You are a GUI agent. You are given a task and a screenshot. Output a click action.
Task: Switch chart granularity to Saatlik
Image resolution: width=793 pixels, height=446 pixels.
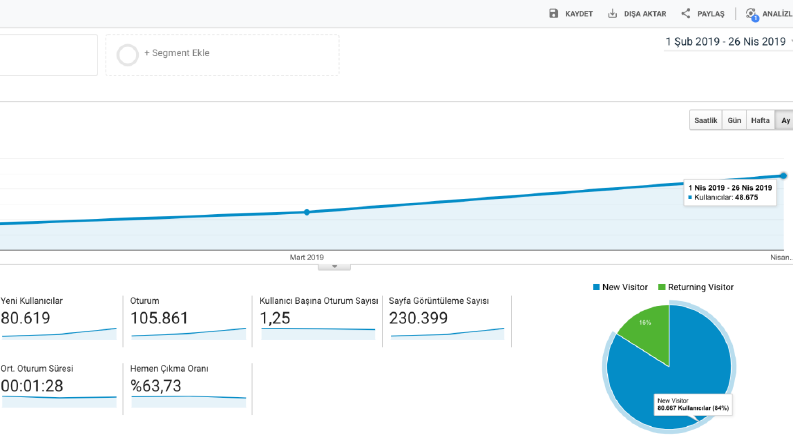pos(706,120)
